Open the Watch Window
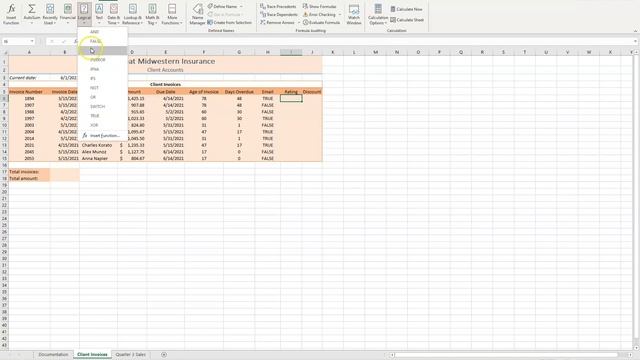This screenshot has height=360, width=640. (353, 14)
